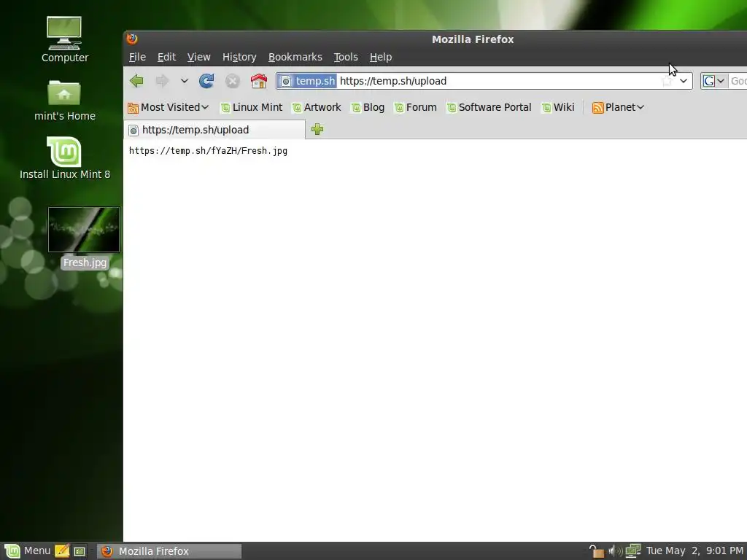Go to the Home page icon
The height and width of the screenshot is (560, 747).
(259, 81)
